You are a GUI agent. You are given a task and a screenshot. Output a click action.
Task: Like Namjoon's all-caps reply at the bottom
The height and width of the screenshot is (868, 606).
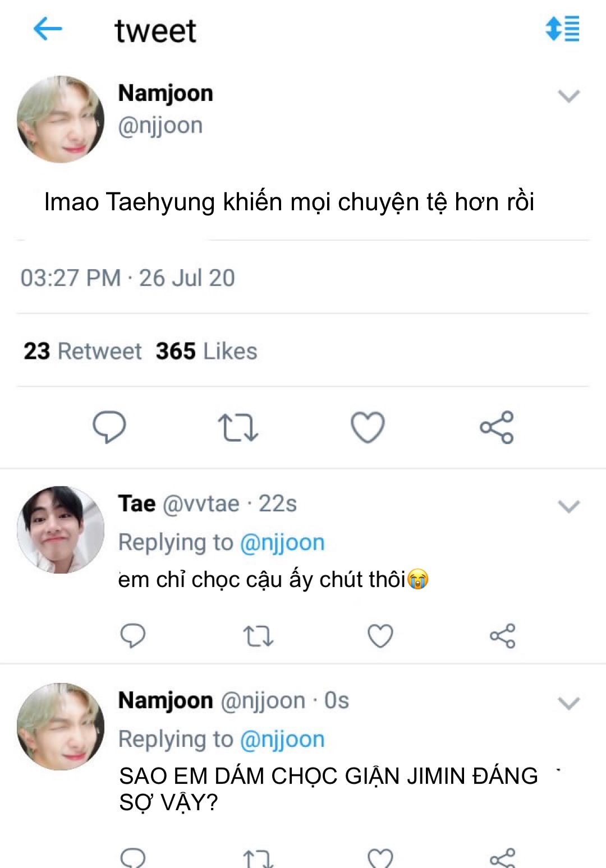coord(380,858)
